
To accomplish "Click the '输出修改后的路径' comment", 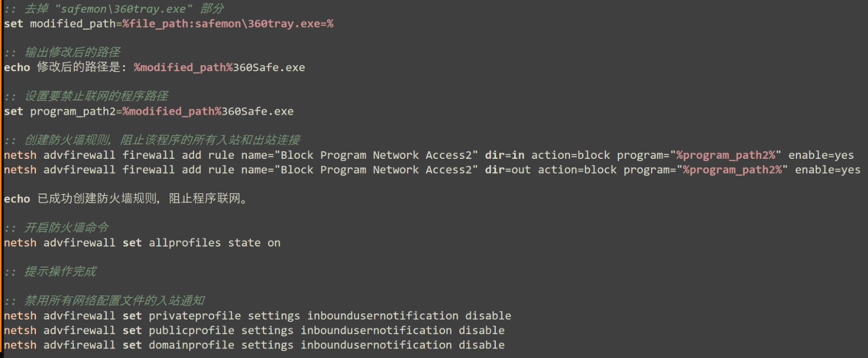I will point(72,53).
